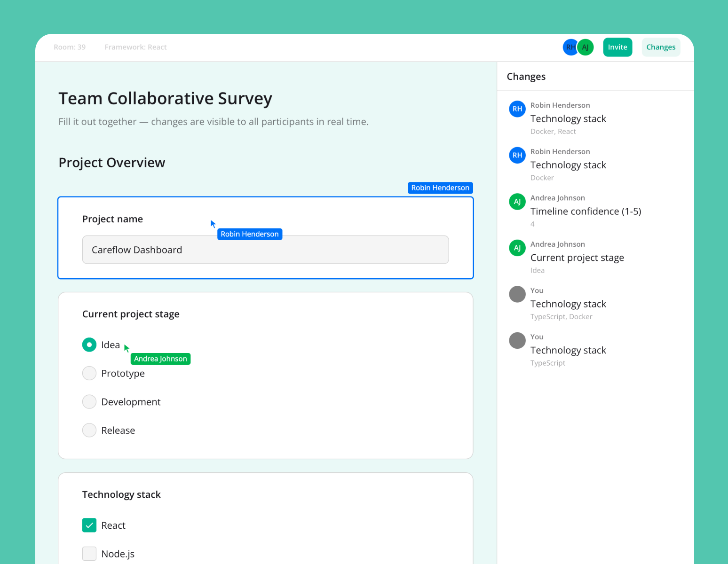Toggle the Changes panel button in header

tap(661, 47)
